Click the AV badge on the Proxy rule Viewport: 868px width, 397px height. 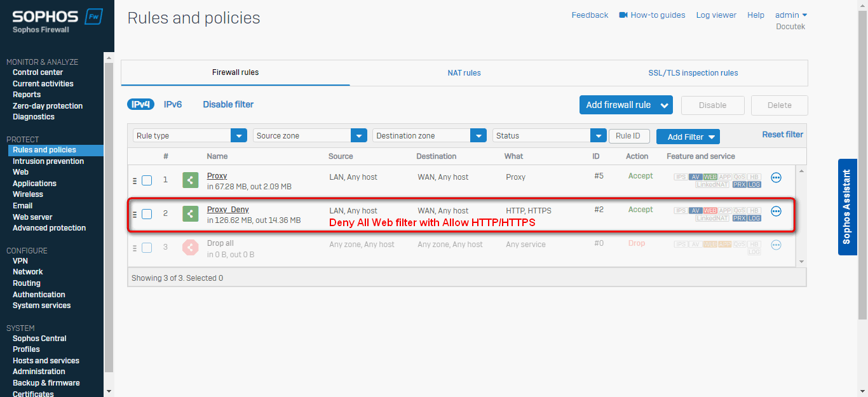(695, 177)
